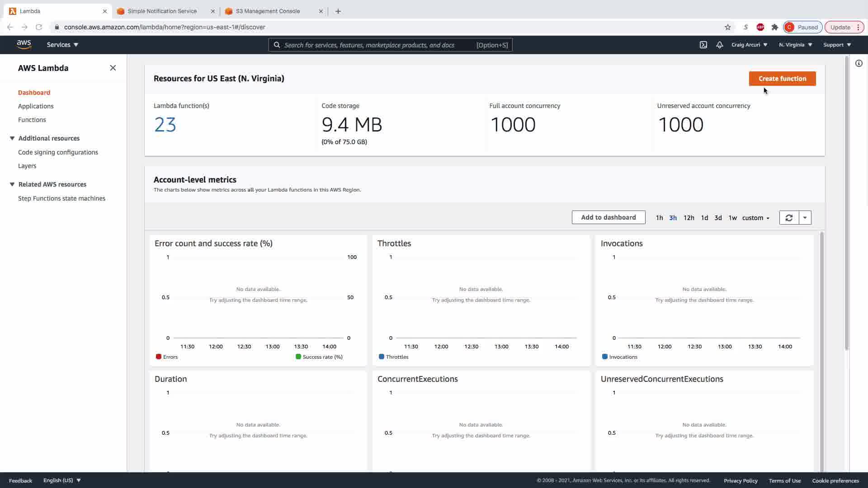Click the browser reload button
868x488 pixels.
[39, 27]
